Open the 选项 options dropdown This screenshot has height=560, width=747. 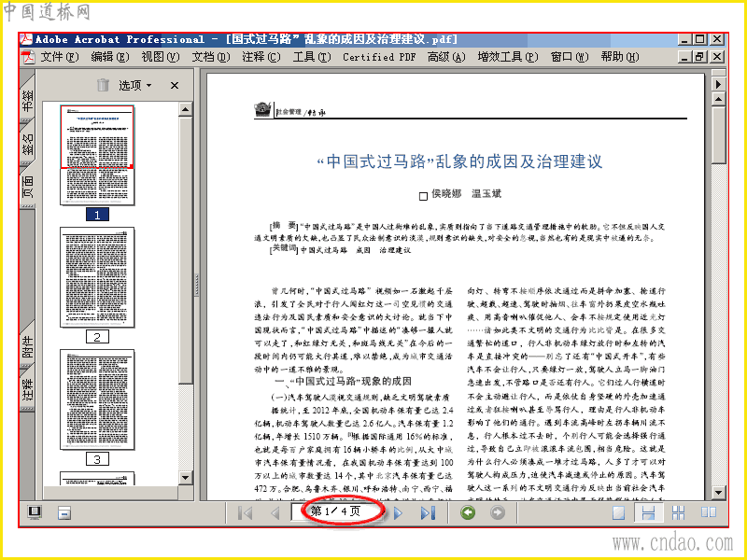point(134,85)
